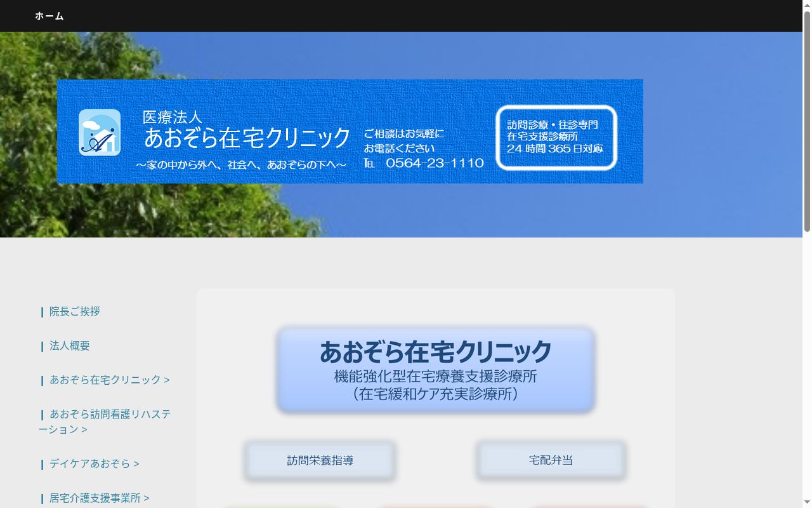Image resolution: width=812 pixels, height=508 pixels.
Task: Expand あおぞら在宅クリニック > sidebar item
Action: coord(110,380)
